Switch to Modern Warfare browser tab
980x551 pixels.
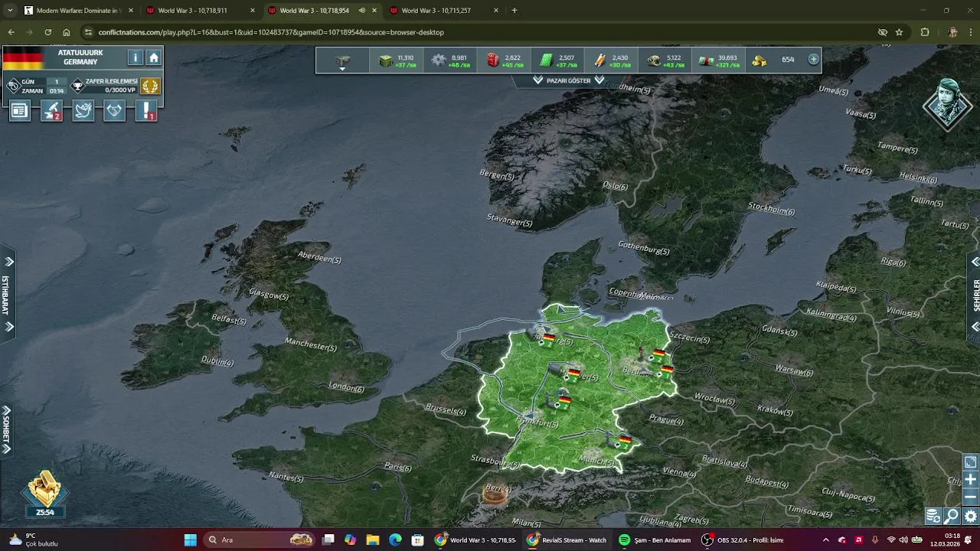[x=79, y=11]
